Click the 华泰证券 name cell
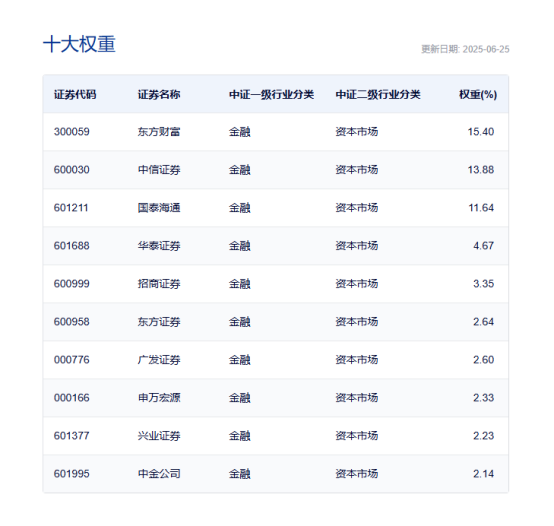 click(159, 246)
